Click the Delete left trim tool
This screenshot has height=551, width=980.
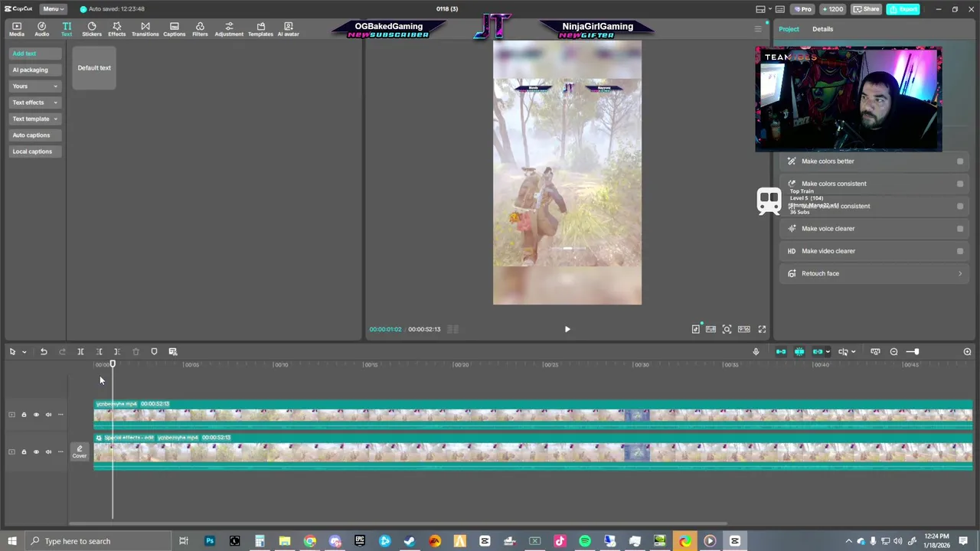coord(99,351)
